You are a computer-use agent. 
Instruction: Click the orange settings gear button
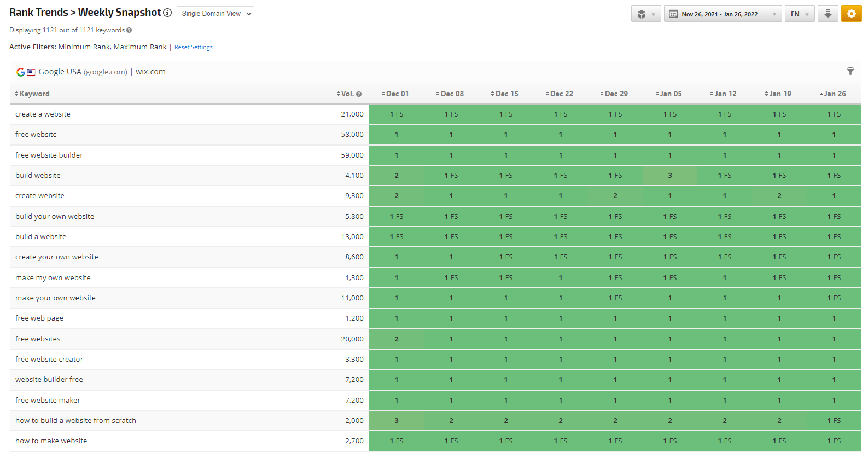click(x=851, y=14)
